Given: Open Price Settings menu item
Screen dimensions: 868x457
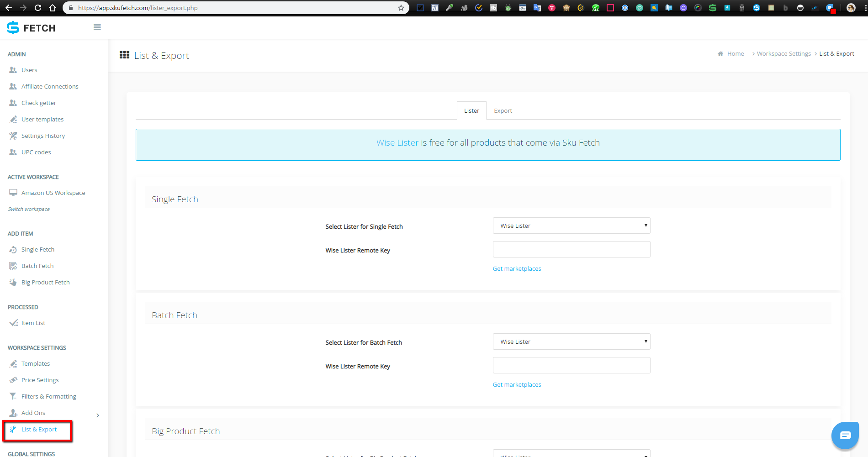Looking at the screenshot, I should click(x=40, y=380).
